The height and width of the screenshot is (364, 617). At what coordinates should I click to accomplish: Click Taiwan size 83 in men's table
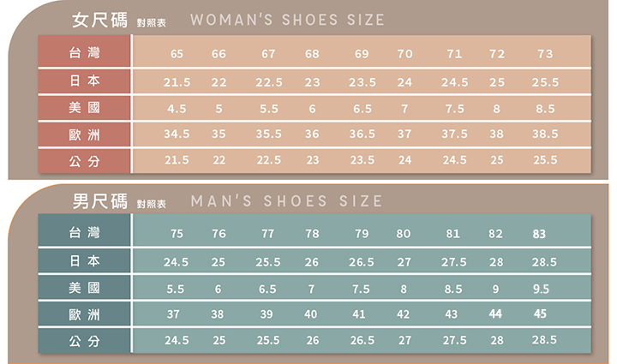(539, 234)
